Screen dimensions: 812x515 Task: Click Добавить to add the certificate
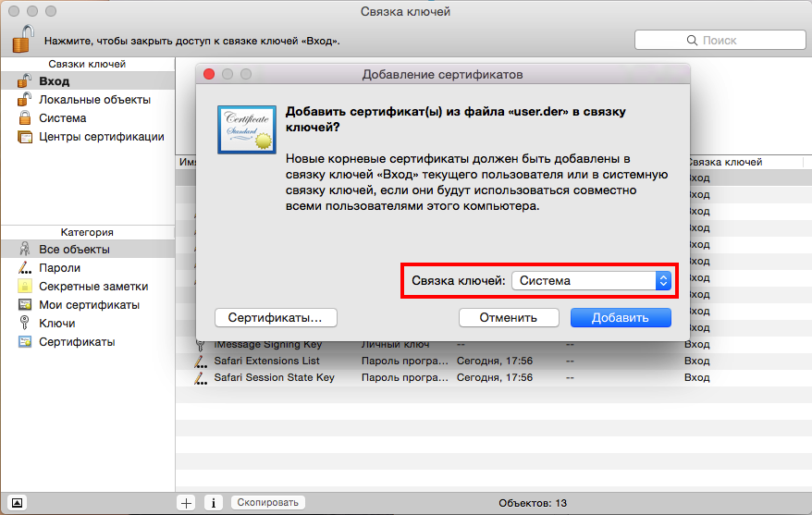pyautogui.click(x=621, y=317)
